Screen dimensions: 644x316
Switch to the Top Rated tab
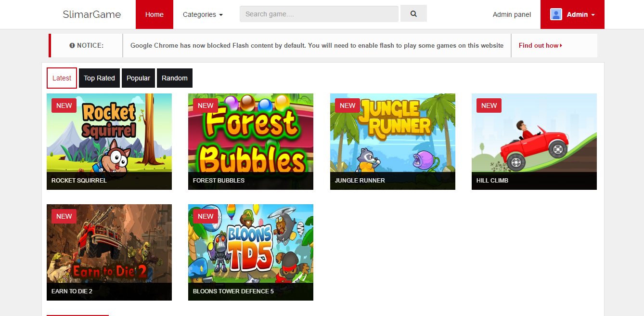(99, 78)
